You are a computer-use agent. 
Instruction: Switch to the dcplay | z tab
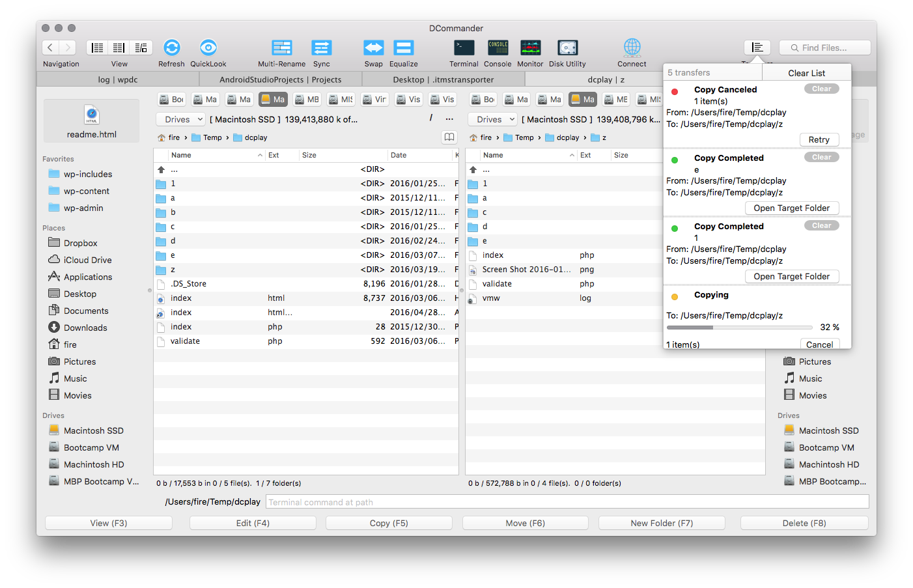(606, 79)
